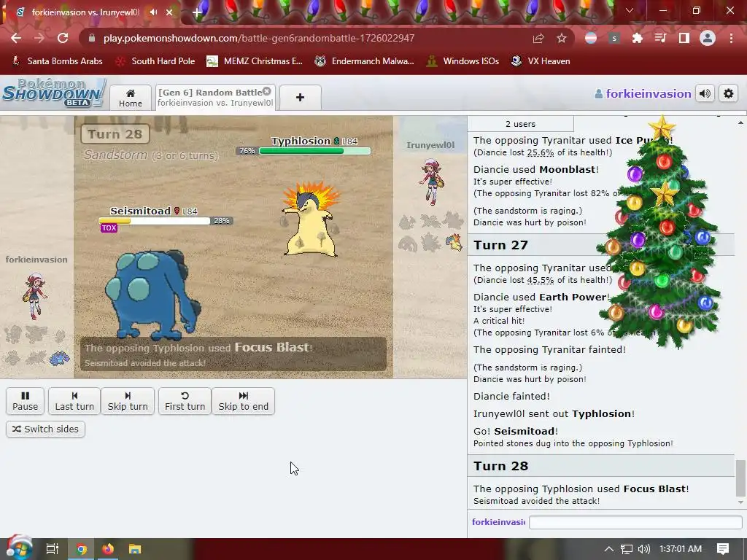The width and height of the screenshot is (747, 560).
Task: Open the Chrome profile avatar
Action: (x=708, y=38)
